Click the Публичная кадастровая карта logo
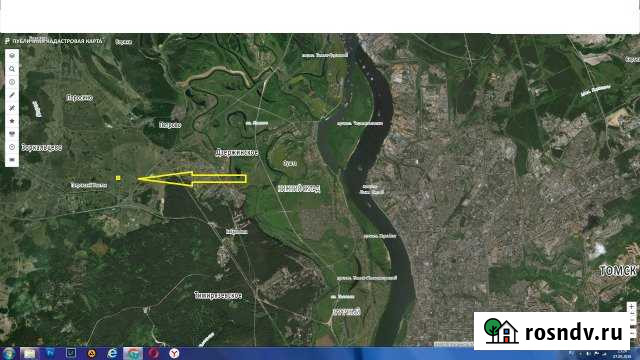Screen dimensions: 640x360 [x=54, y=41]
